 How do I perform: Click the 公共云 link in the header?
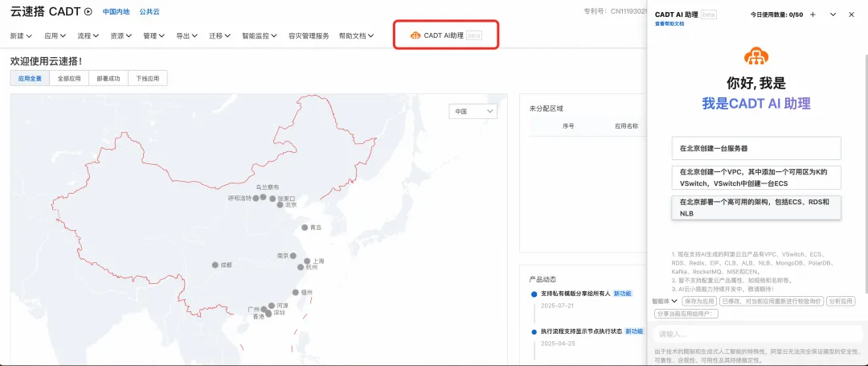(x=149, y=11)
